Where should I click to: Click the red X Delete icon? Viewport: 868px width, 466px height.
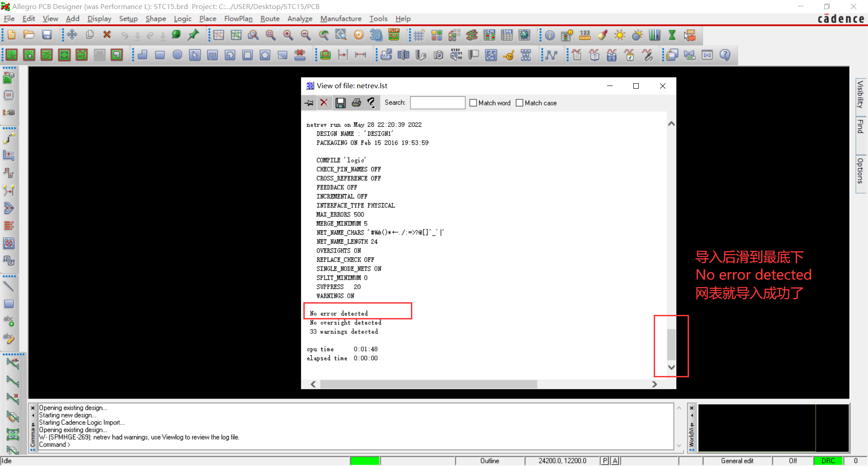click(107, 35)
